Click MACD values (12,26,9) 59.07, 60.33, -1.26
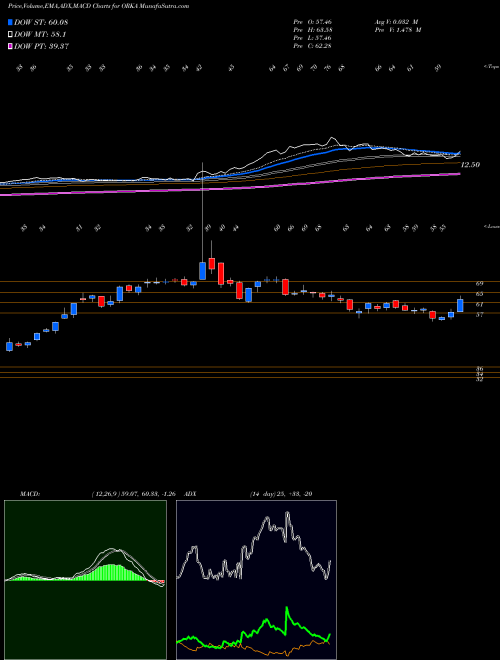 [x=136, y=494]
